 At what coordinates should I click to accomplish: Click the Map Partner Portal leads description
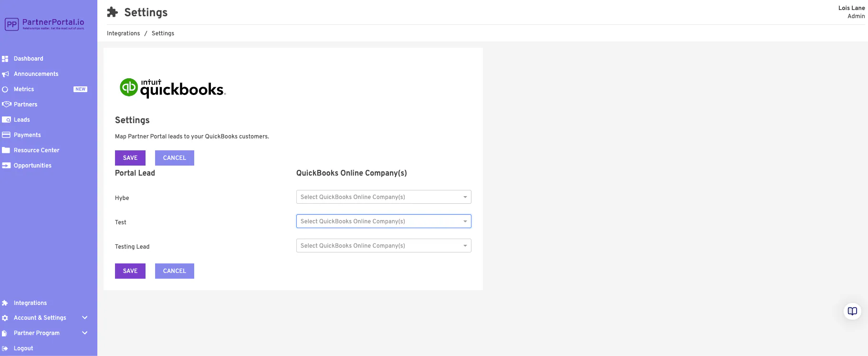tap(192, 136)
